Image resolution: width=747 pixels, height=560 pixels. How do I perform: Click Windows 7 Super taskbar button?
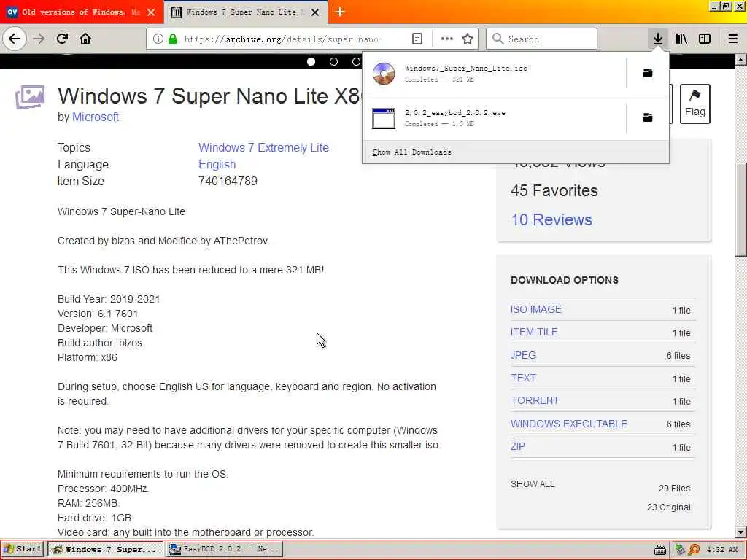click(x=105, y=550)
